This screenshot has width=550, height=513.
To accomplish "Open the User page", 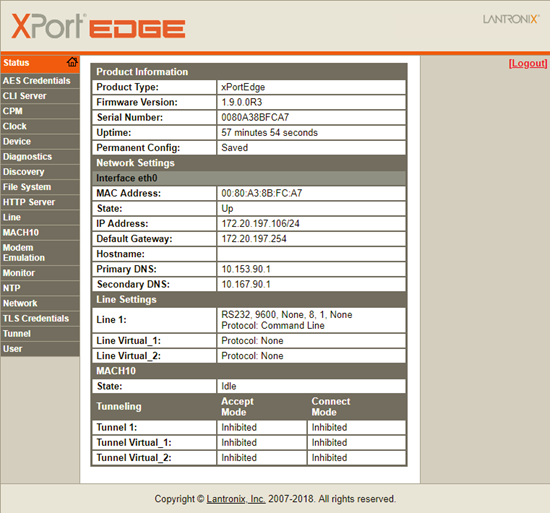I will tap(40, 349).
